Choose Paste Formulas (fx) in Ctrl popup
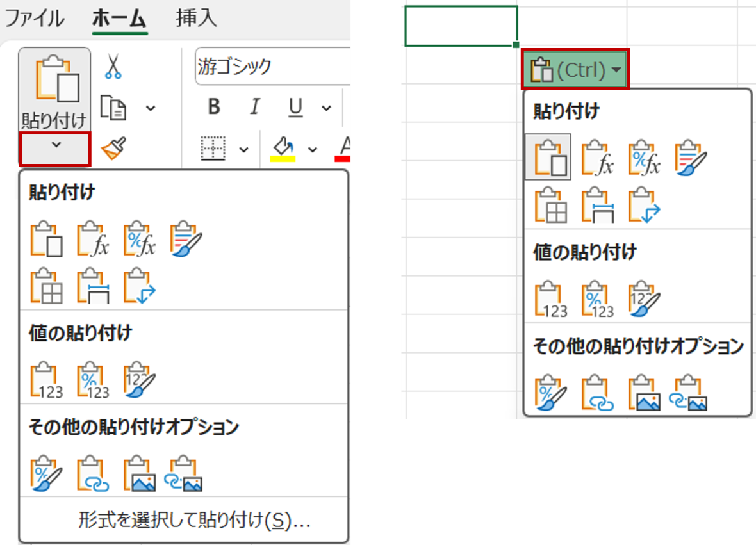The width and height of the screenshot is (756, 545). click(597, 158)
